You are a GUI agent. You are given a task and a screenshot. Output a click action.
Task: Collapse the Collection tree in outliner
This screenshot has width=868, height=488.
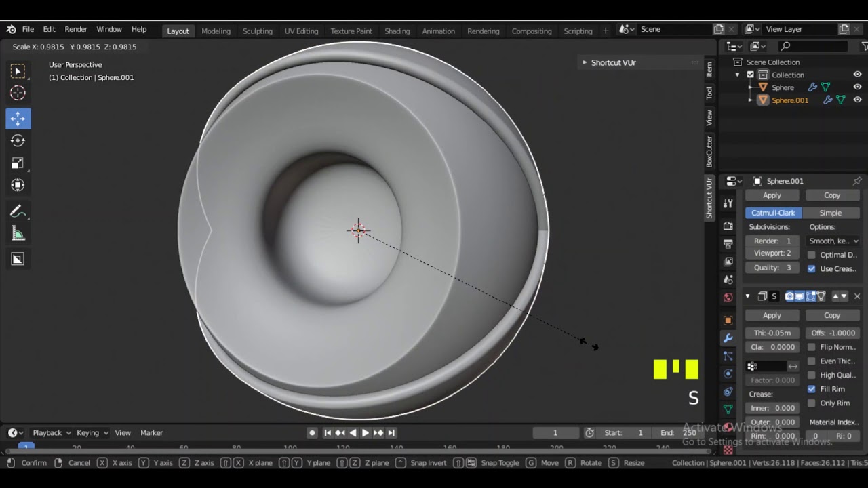pos(738,75)
